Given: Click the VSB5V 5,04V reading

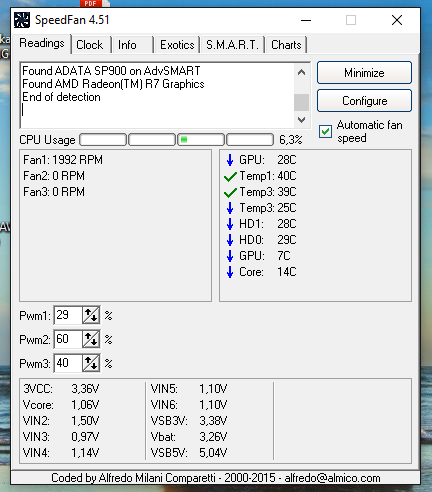Looking at the screenshot, I should click(x=189, y=453).
